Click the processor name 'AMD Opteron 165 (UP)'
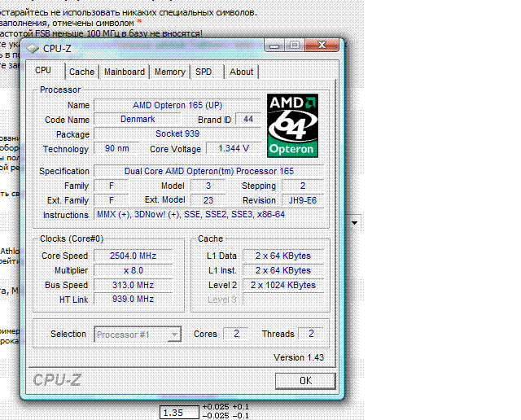This screenshot has height=420, width=521. [x=177, y=105]
